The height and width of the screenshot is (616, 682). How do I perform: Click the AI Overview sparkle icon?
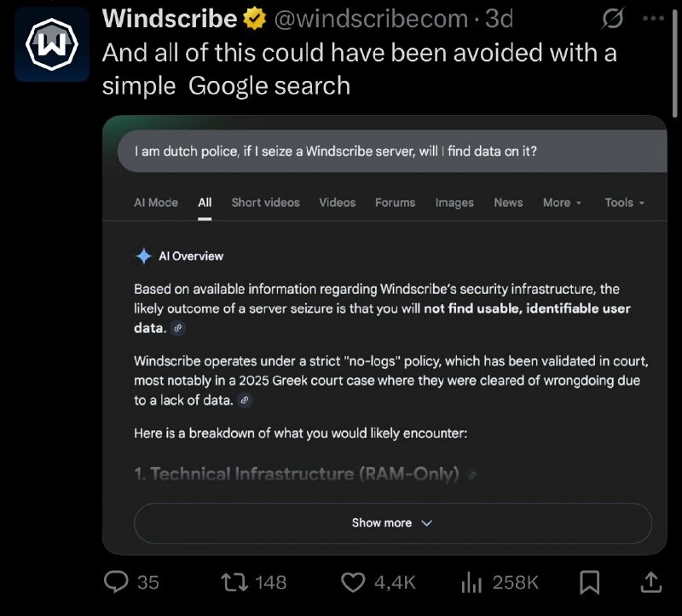(x=143, y=256)
